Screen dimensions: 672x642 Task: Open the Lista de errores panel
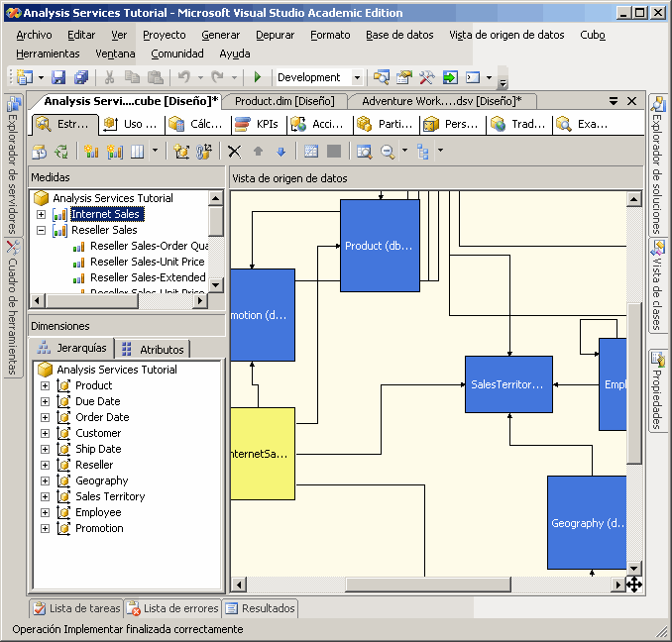[172, 608]
